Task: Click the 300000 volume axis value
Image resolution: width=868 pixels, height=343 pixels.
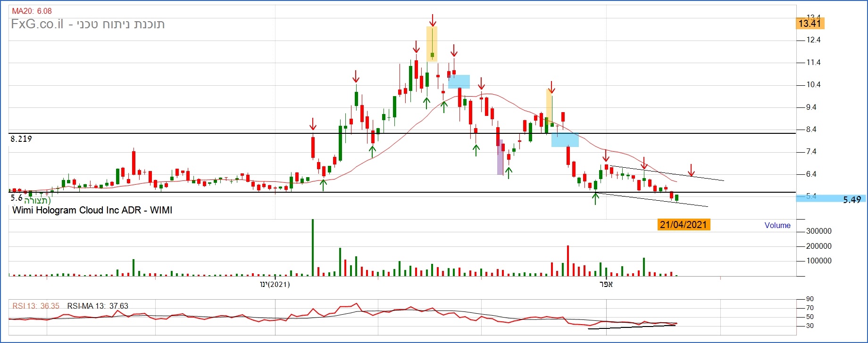Action: 819,231
